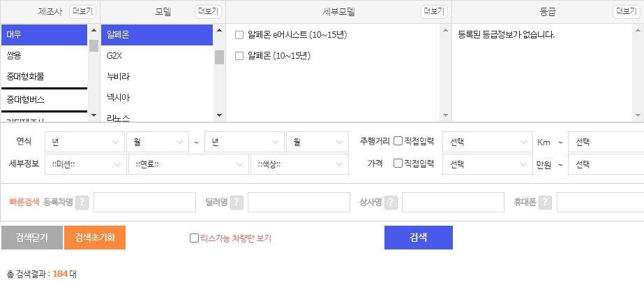
Task: Click the 모델 list scroll-up arrow
Action: (219, 30)
